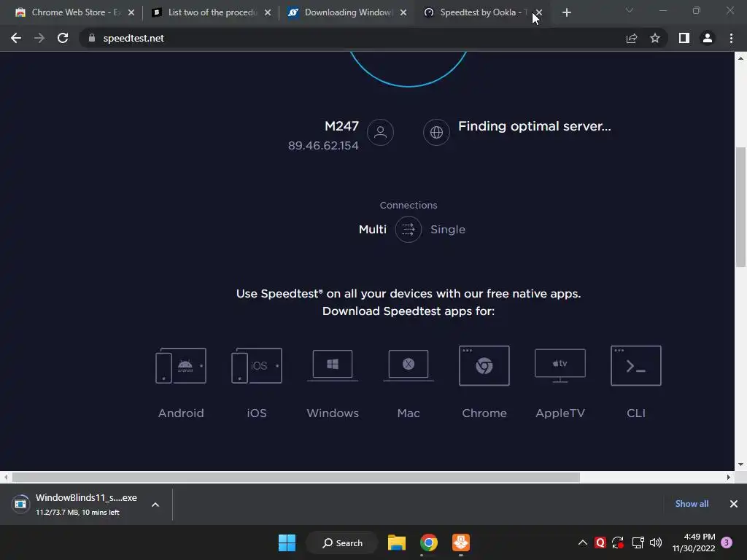Screen dimensions: 747x560
Task: Open the notification count badge
Action: pyautogui.click(x=727, y=542)
